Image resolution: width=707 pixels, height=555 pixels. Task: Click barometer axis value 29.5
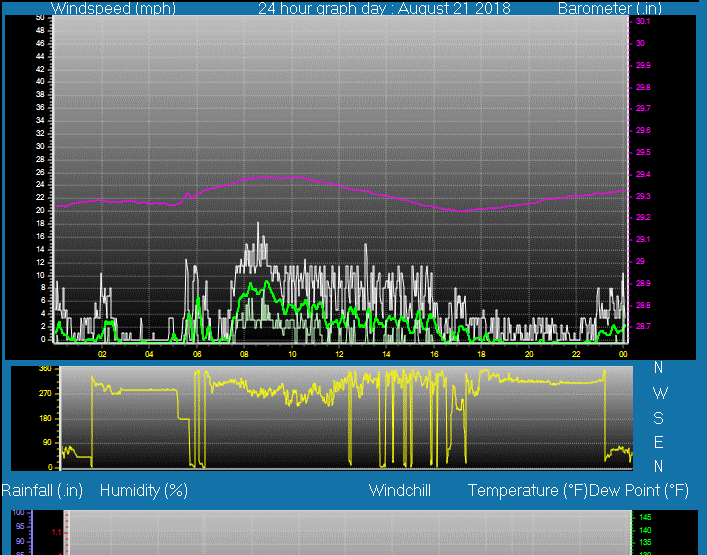coord(643,152)
